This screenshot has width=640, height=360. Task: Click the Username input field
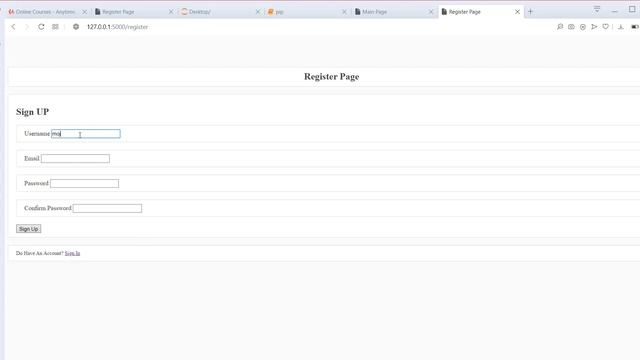(x=86, y=133)
